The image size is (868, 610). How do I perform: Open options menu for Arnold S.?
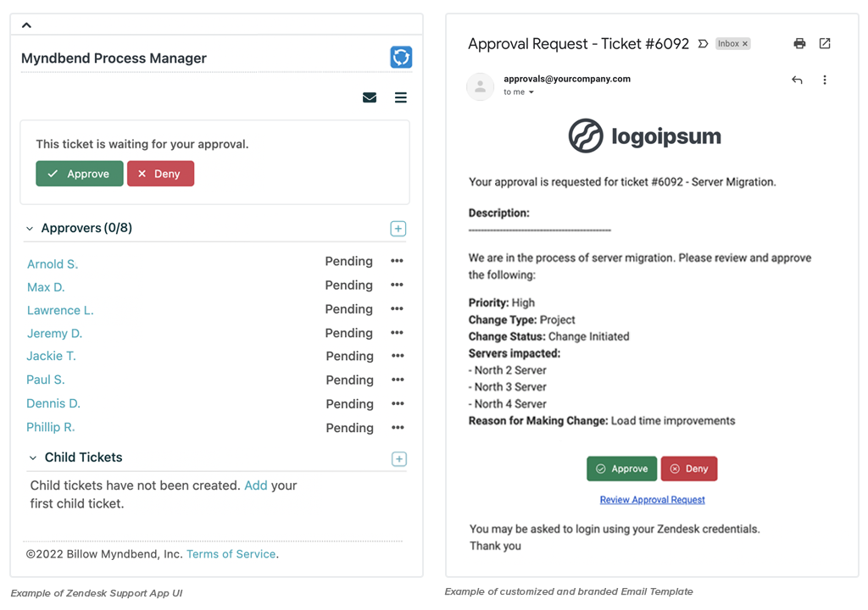coord(397,261)
